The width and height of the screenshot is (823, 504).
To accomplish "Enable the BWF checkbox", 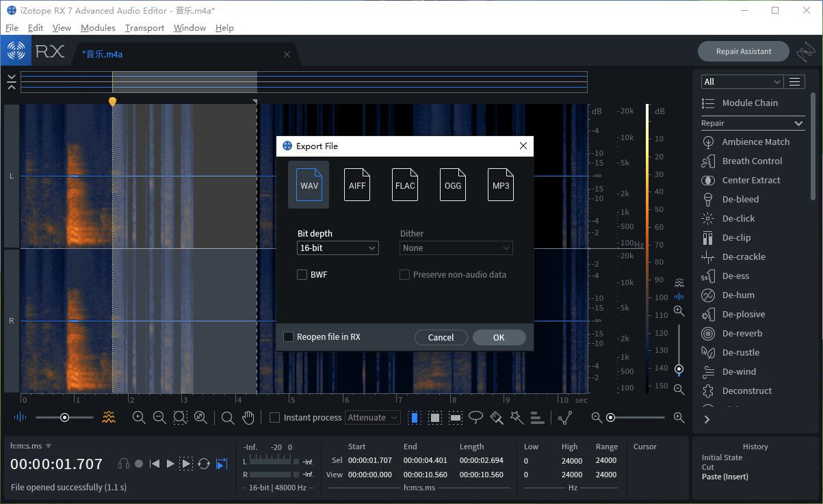I will click(302, 274).
